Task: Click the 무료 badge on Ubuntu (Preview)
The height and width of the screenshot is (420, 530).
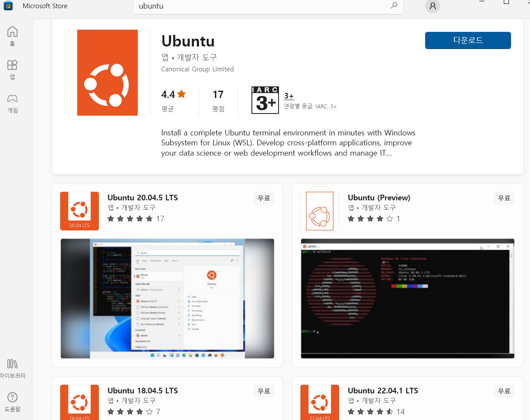Action: point(504,198)
